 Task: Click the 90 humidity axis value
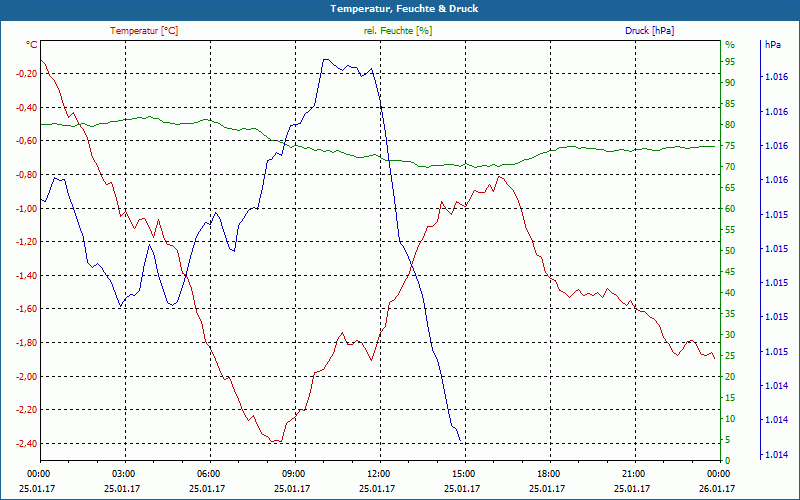pos(730,83)
